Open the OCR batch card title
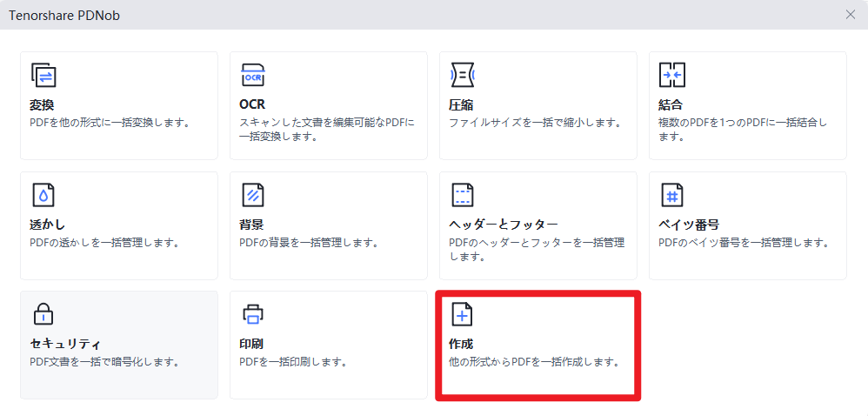The width and height of the screenshot is (868, 416). (252, 105)
